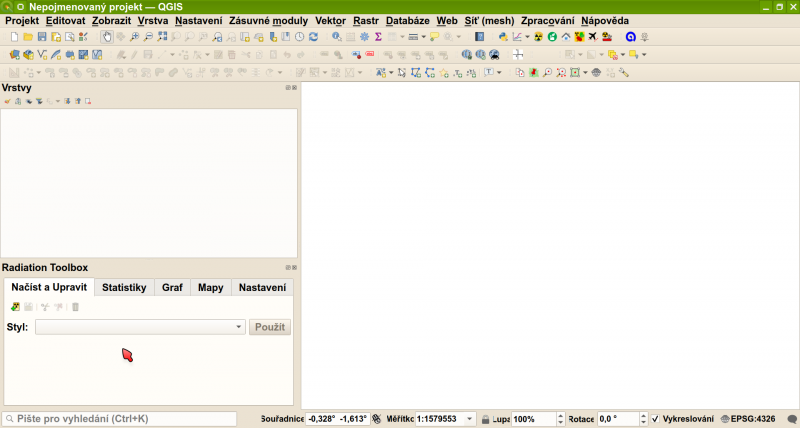Screen dimensions: 800x428
Task: Click the search field Pište pro vyhledání
Action: click(118, 419)
